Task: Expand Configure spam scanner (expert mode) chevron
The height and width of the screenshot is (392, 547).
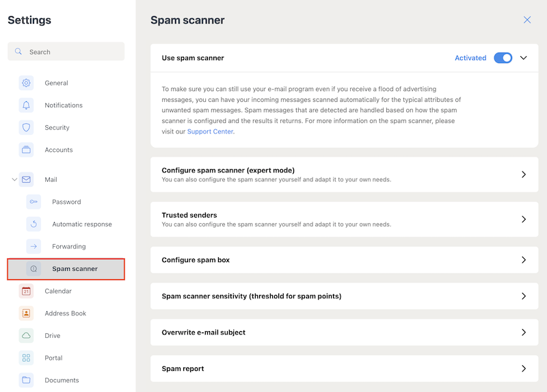Action: pyautogui.click(x=524, y=174)
